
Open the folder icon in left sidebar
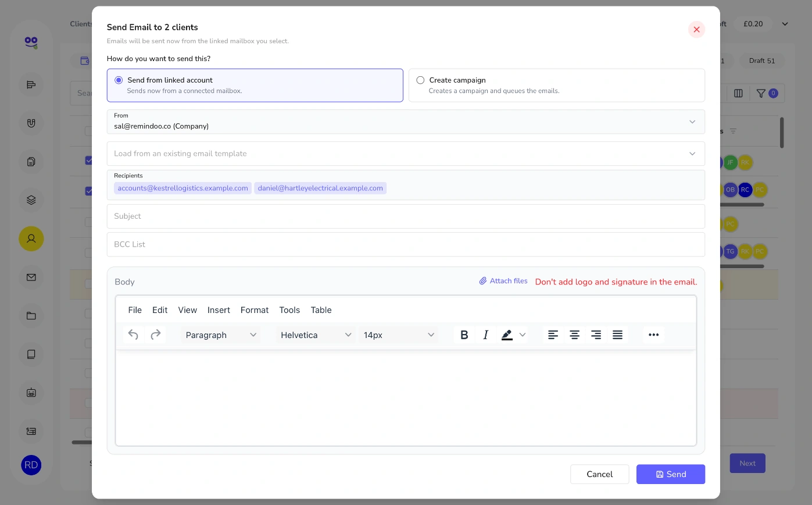tap(31, 316)
